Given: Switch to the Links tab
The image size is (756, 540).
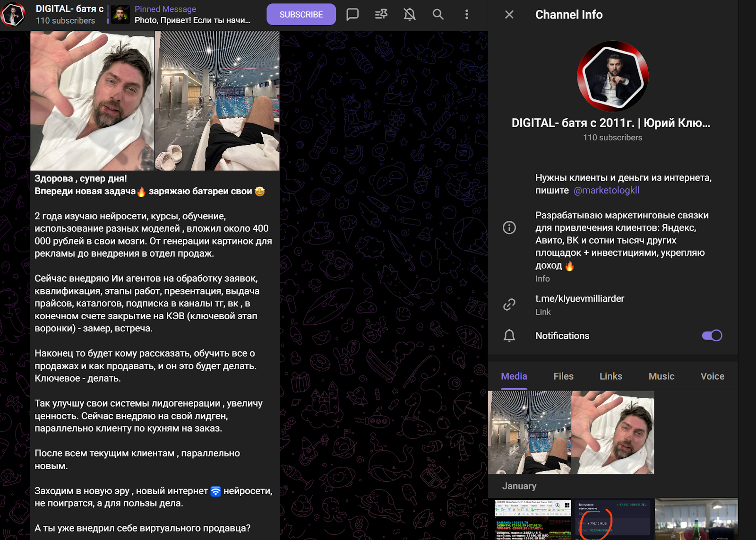Looking at the screenshot, I should 610,376.
